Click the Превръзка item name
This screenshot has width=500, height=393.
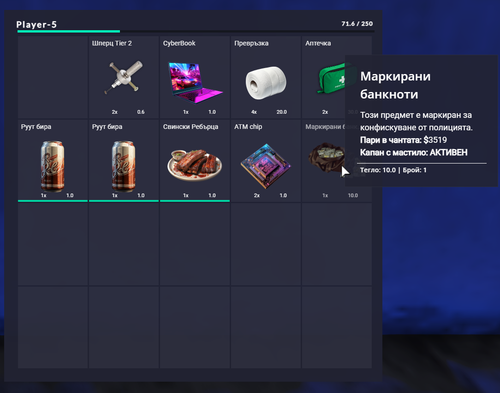pyautogui.click(x=251, y=43)
